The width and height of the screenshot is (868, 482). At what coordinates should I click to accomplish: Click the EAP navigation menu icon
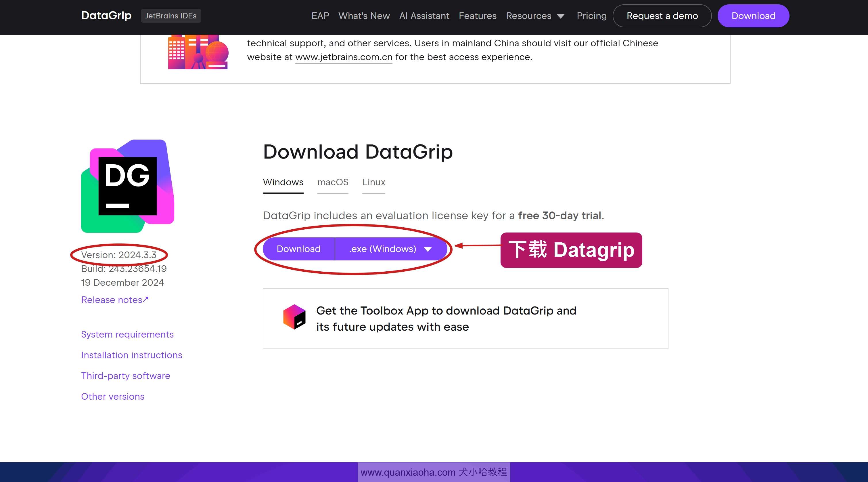(320, 16)
